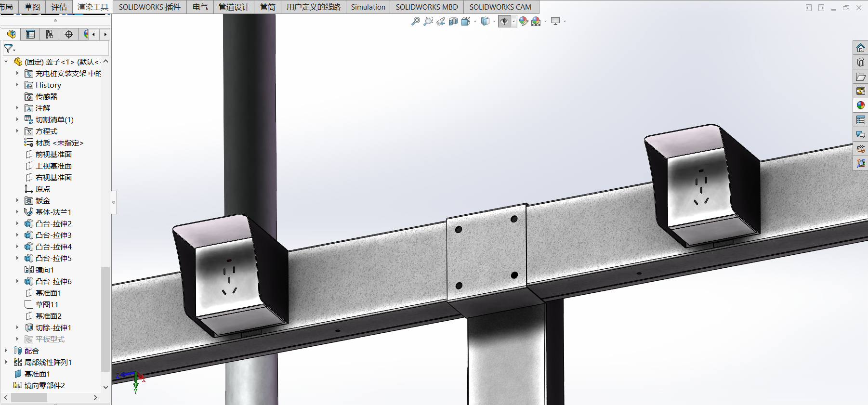This screenshot has height=405, width=868.
Task: Select 草图11 in the feature tree
Action: [41, 304]
